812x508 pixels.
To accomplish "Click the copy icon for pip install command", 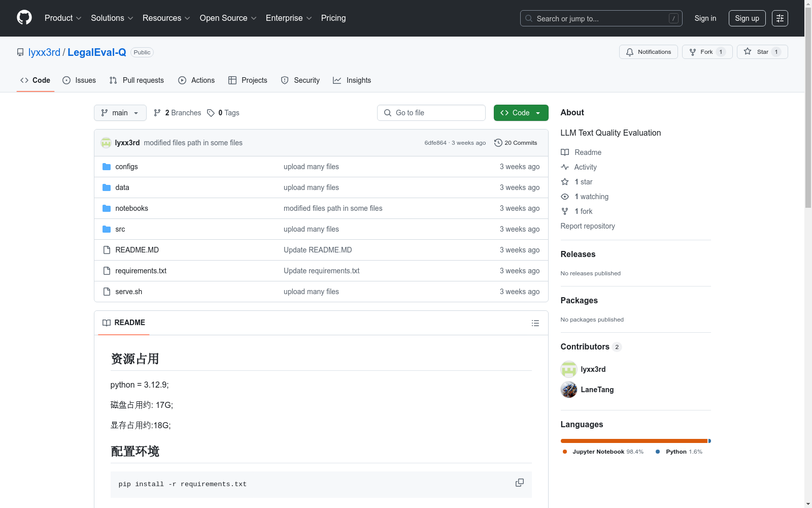I will (520, 483).
